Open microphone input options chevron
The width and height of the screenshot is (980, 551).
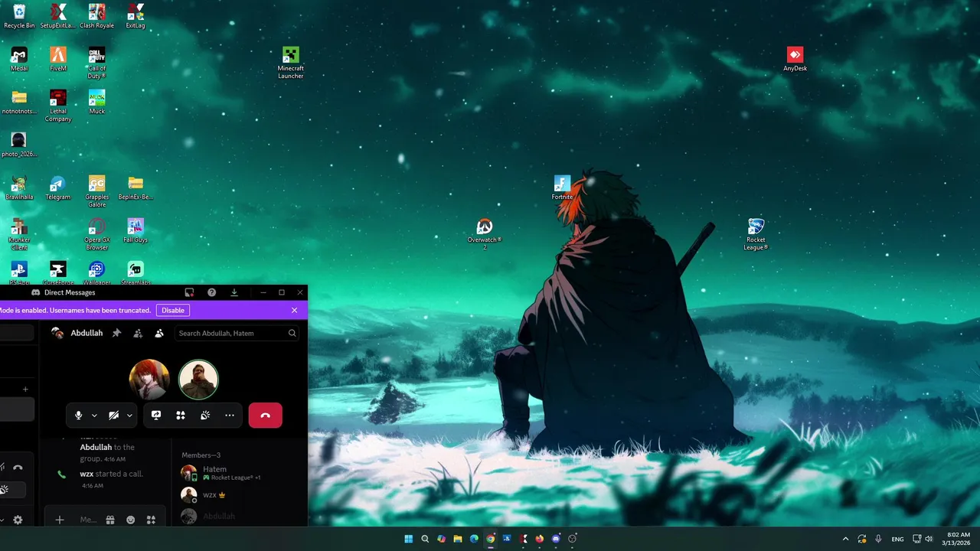point(94,415)
